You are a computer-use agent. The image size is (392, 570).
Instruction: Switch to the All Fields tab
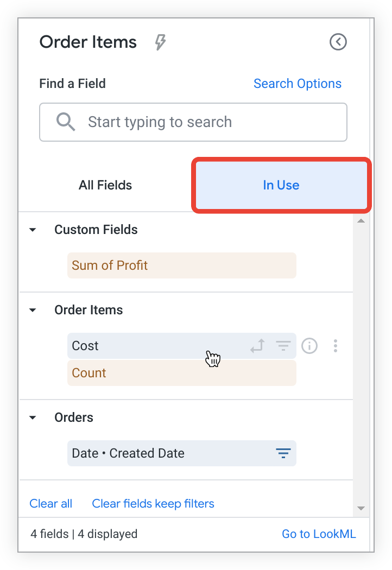[x=105, y=185]
